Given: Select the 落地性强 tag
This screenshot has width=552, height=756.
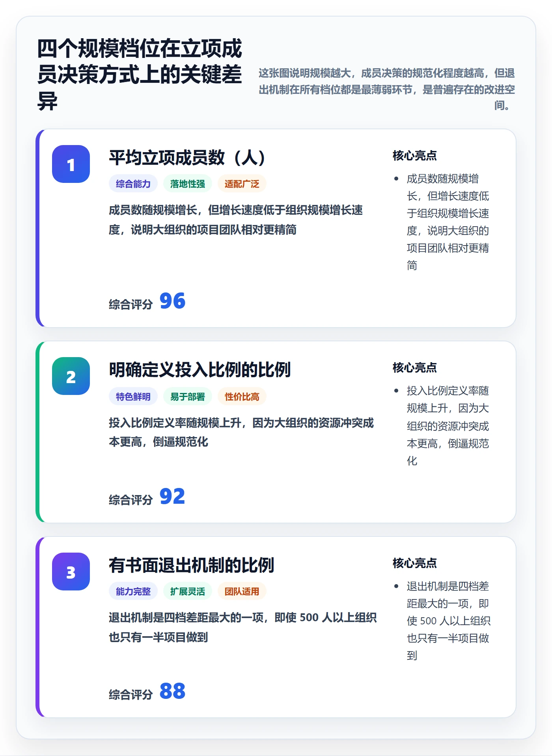Looking at the screenshot, I should click(188, 184).
